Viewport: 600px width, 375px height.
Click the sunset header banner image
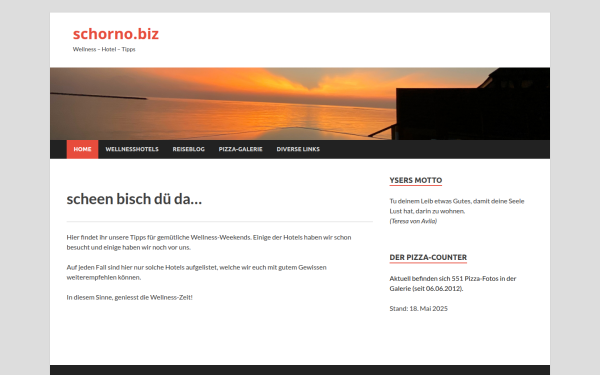300,104
